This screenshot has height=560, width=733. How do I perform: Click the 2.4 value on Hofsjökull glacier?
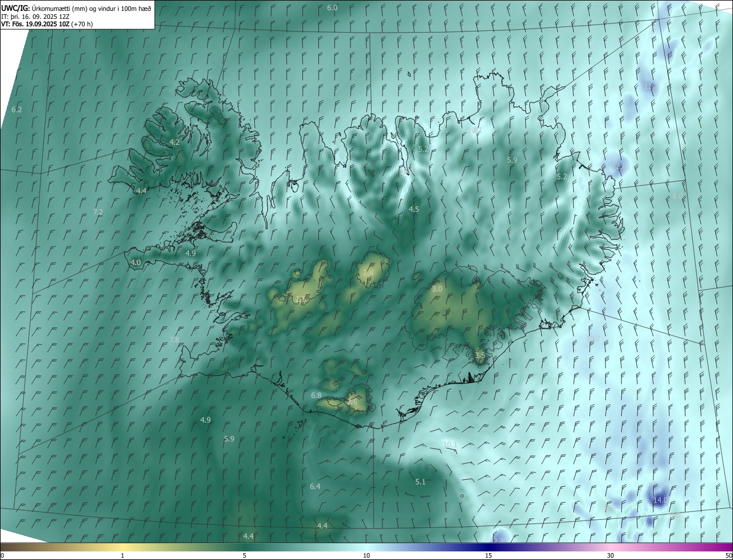click(x=368, y=273)
